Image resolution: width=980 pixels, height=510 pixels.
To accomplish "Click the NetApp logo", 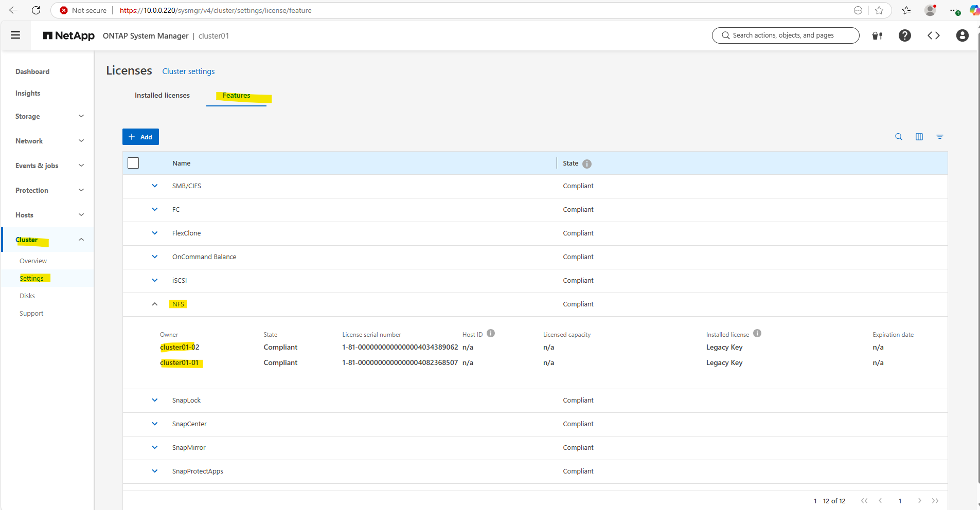I will click(69, 35).
